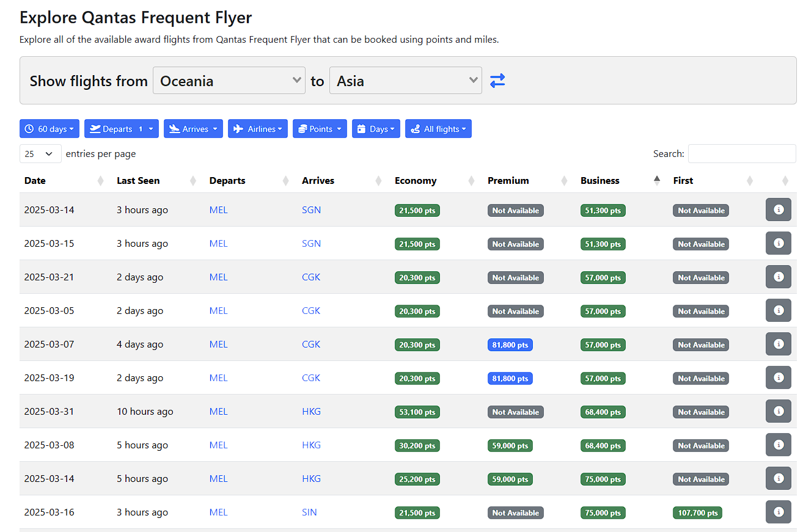The image size is (803, 532).
Task: Sort table by Economy column
Action: (436, 180)
